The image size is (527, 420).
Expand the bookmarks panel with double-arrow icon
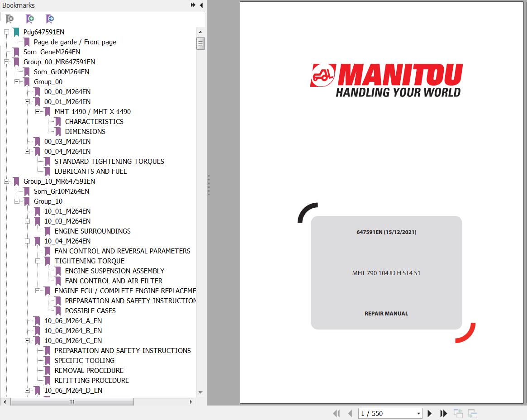pyautogui.click(x=193, y=5)
